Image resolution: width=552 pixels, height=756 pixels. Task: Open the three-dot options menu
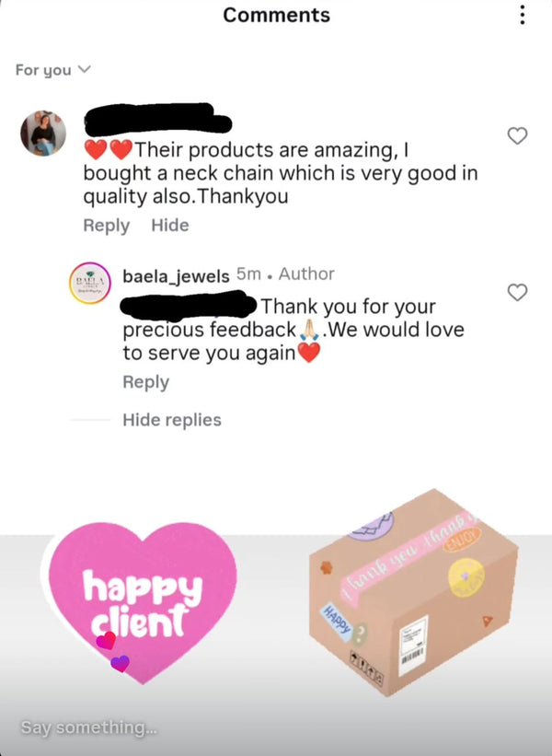(522, 15)
